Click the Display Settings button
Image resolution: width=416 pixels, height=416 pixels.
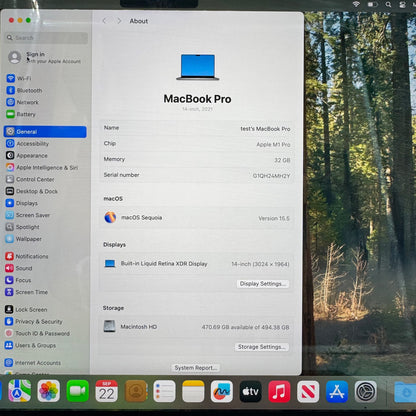point(263,284)
